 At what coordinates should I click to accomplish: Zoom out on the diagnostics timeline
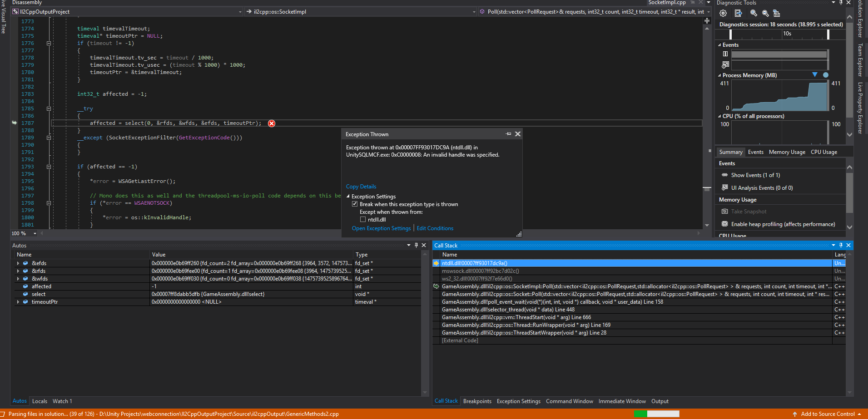[x=765, y=13]
